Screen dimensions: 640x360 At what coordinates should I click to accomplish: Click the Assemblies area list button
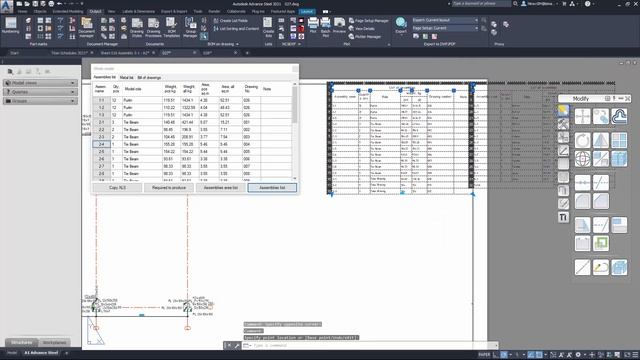click(x=220, y=188)
